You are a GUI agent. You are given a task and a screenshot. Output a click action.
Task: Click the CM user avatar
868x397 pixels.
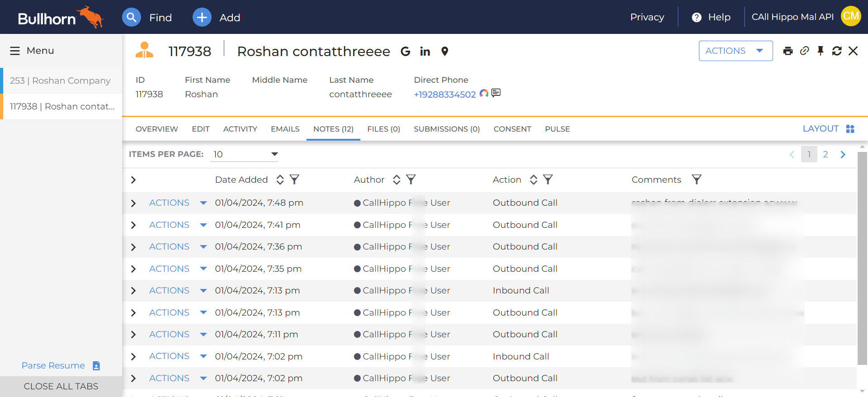click(x=851, y=16)
